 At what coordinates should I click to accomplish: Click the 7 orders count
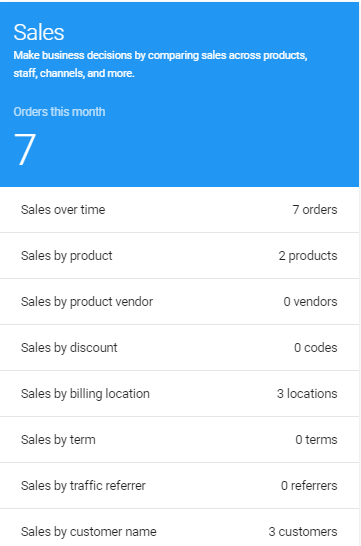(315, 210)
